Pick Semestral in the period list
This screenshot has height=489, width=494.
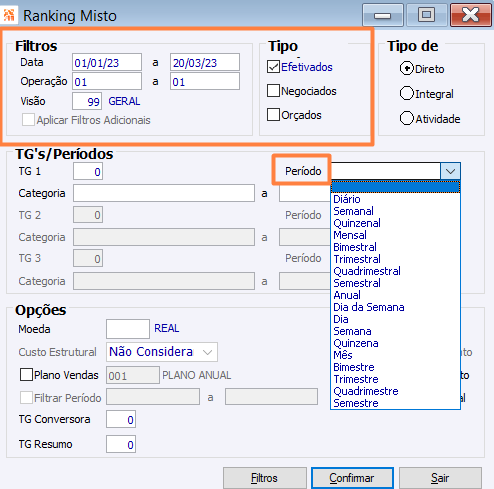point(395,283)
